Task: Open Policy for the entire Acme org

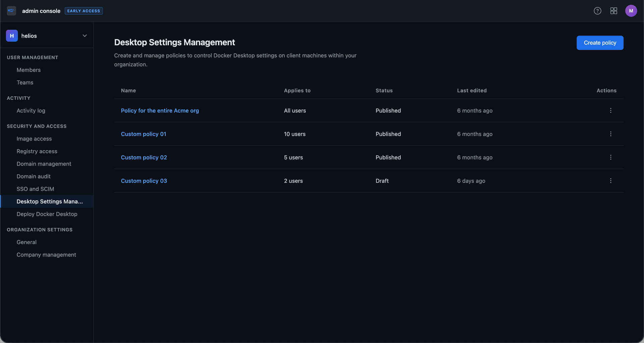Action: coord(160,111)
